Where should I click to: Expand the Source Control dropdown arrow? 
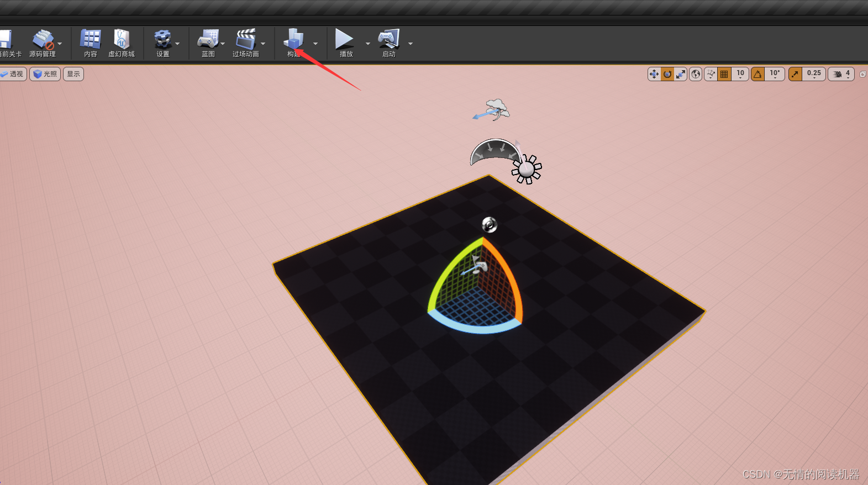point(60,43)
